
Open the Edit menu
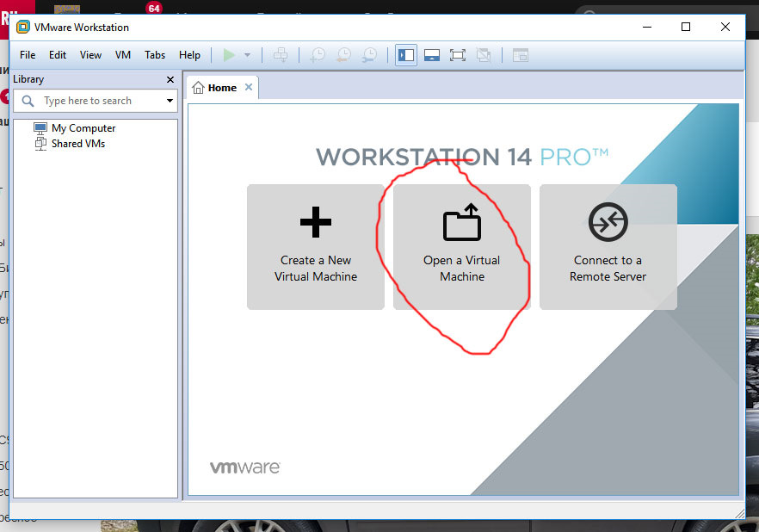pyautogui.click(x=57, y=55)
